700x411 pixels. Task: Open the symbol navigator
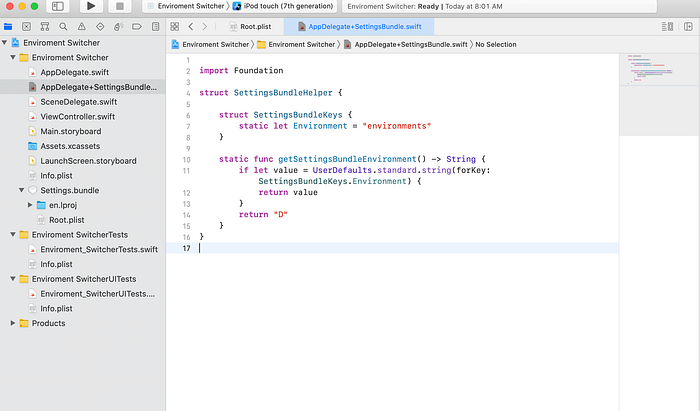pyautogui.click(x=45, y=27)
